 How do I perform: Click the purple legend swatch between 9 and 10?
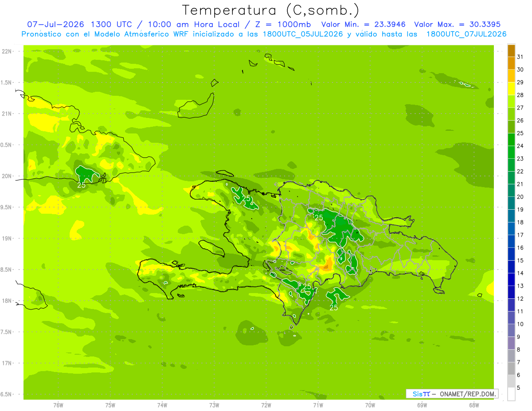pos(511,330)
